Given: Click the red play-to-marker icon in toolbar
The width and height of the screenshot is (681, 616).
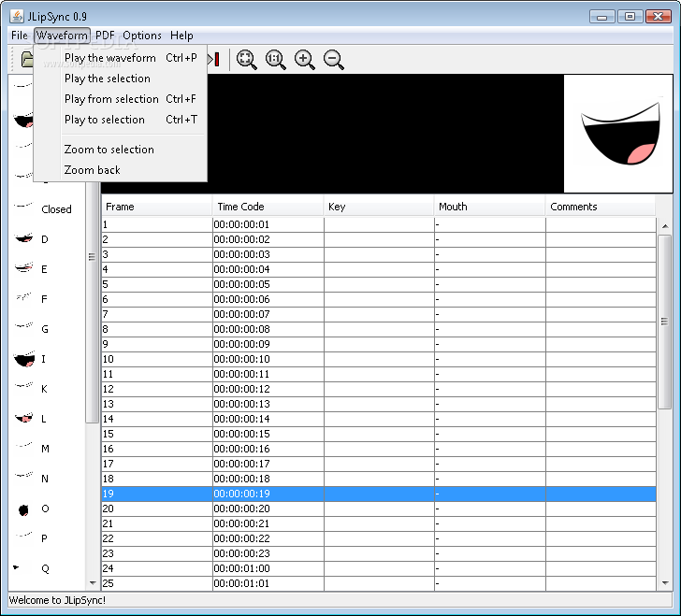Looking at the screenshot, I should point(214,60).
